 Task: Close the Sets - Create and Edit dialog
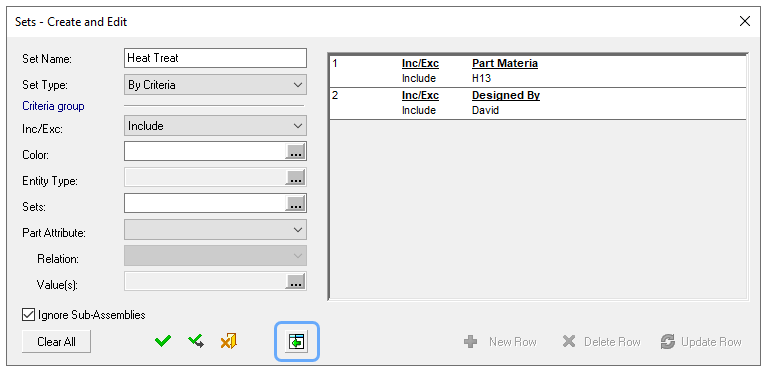click(x=745, y=21)
